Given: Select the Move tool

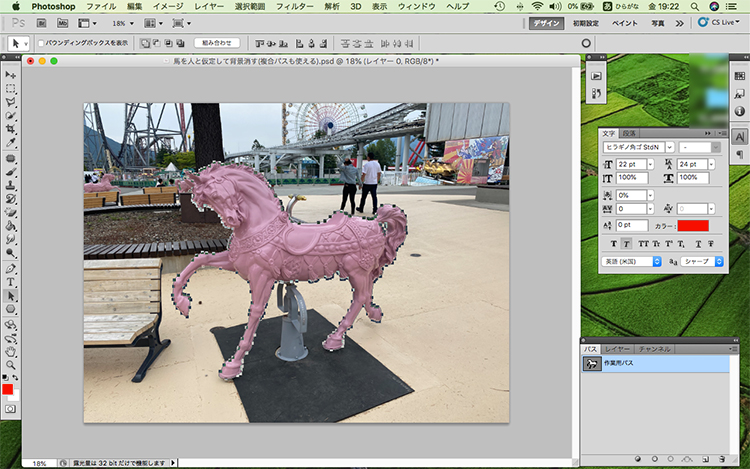Looking at the screenshot, I should point(11,75).
